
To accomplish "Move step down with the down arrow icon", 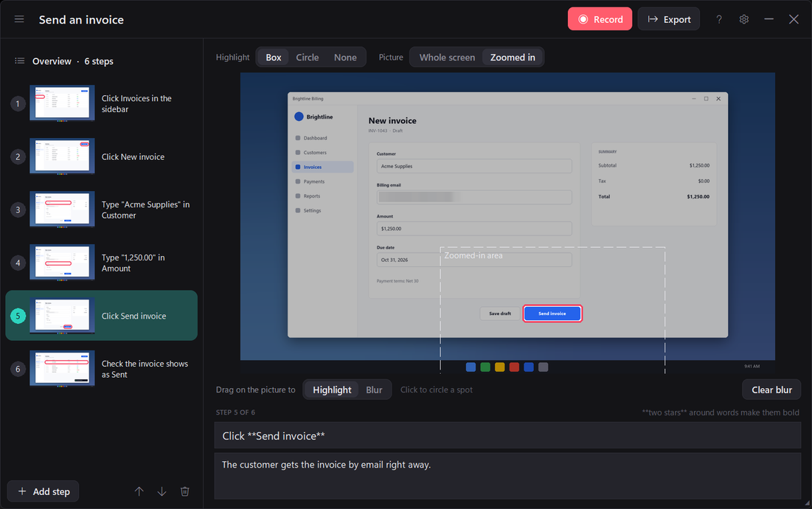I will tap(162, 491).
